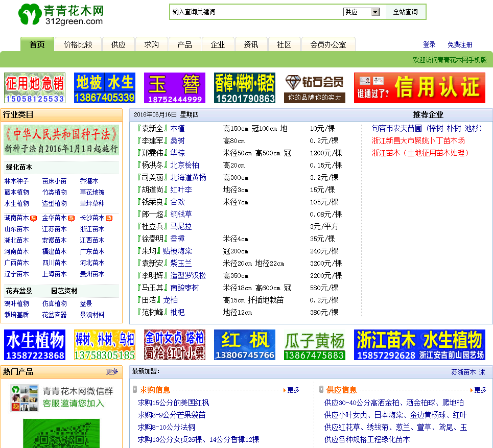Click the search keyword input field

[x=255, y=12]
